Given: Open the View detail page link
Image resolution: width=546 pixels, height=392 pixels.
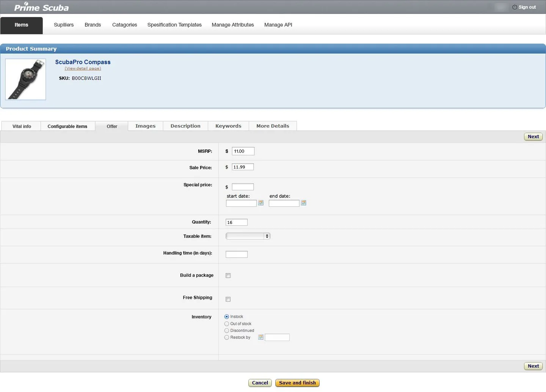Looking at the screenshot, I should click(83, 69).
